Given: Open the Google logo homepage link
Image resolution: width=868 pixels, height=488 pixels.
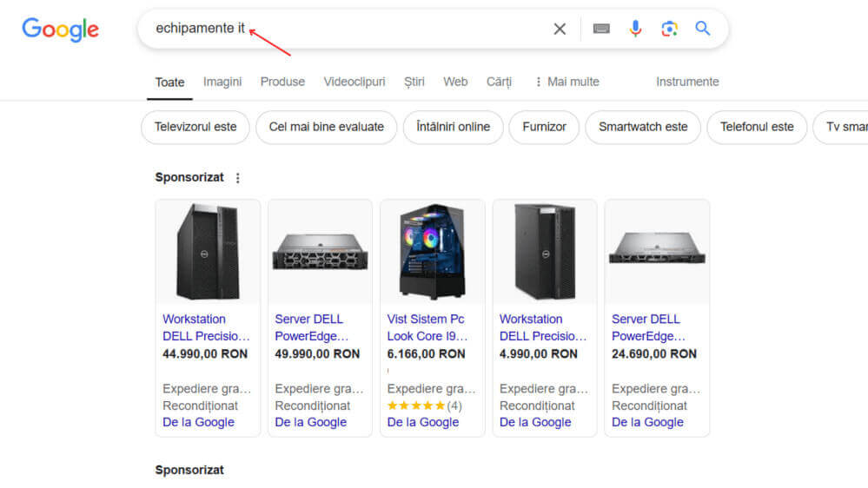Looking at the screenshot, I should pyautogui.click(x=60, y=30).
